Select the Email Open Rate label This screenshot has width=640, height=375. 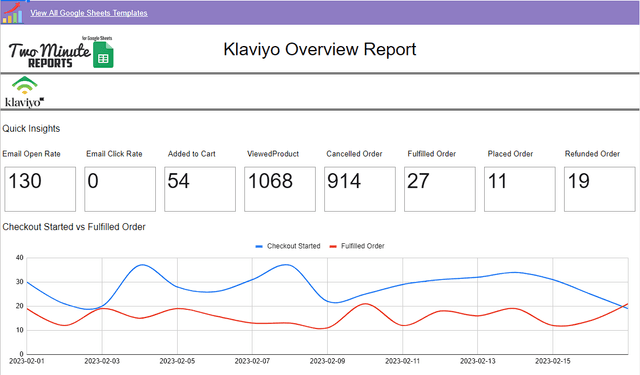click(31, 154)
